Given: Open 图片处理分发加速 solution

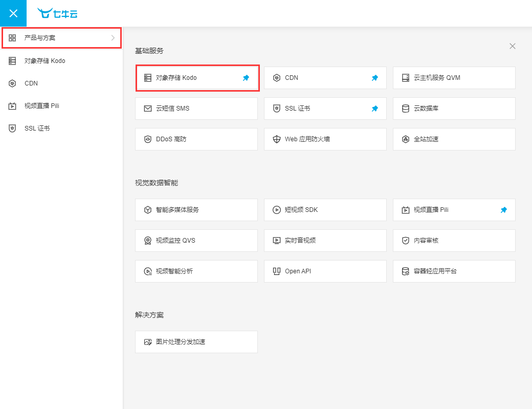Looking at the screenshot, I should [x=196, y=342].
